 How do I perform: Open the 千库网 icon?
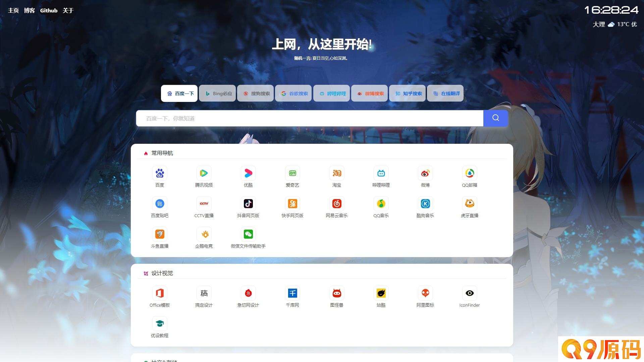point(292,293)
